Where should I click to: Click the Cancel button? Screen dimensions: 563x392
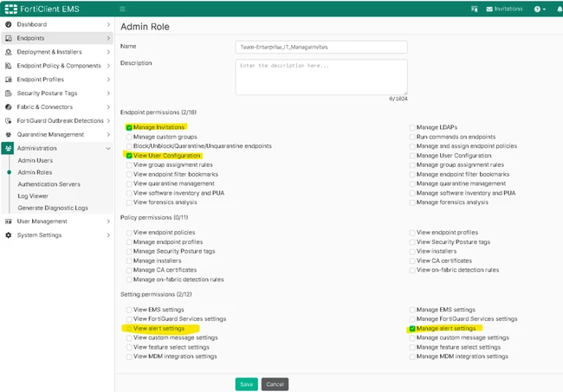(275, 384)
